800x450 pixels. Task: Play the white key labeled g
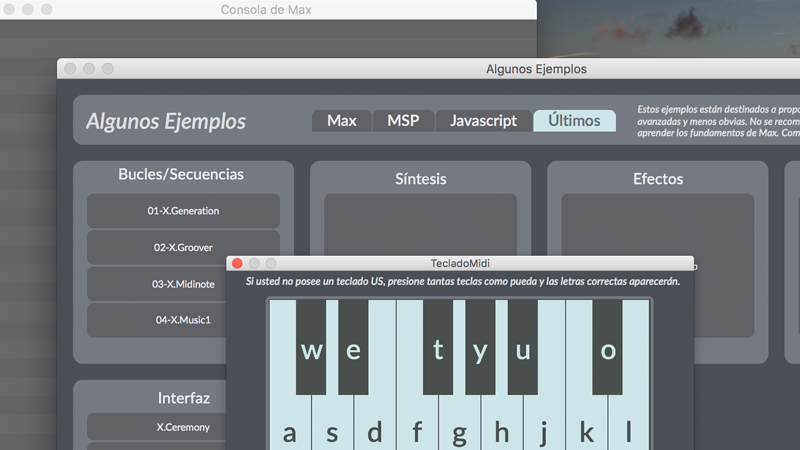point(460,432)
